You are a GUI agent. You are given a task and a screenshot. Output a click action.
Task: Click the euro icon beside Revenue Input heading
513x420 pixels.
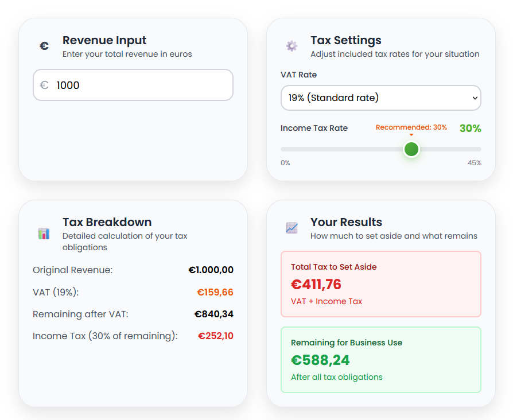click(x=44, y=46)
